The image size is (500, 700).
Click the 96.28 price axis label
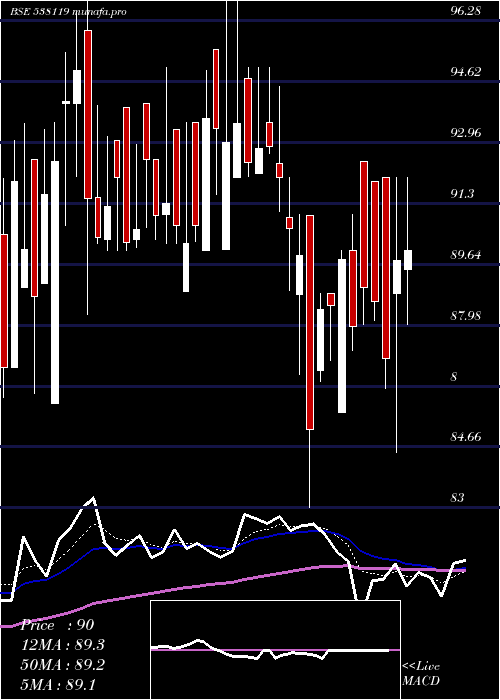[x=465, y=11]
